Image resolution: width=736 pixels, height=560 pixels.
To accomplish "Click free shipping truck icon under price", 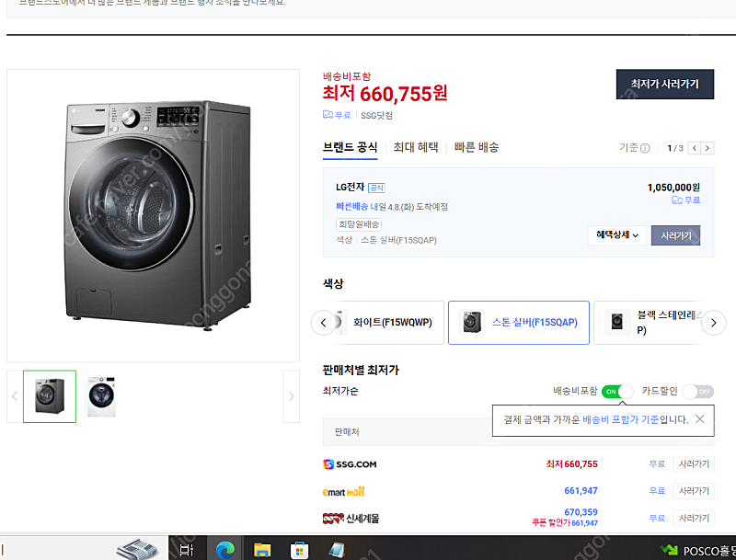I will click(328, 115).
